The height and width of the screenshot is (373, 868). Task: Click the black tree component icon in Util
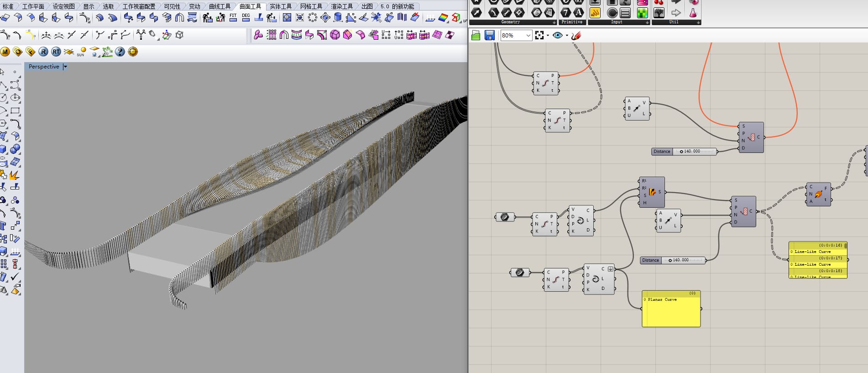659,13
